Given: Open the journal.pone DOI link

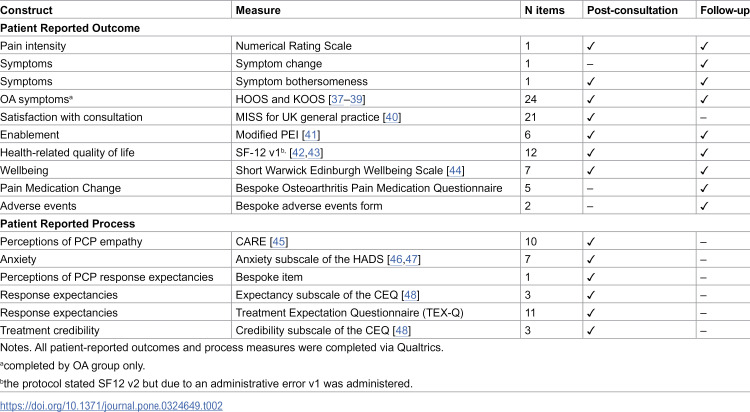Looking at the screenshot, I should 111,406.
